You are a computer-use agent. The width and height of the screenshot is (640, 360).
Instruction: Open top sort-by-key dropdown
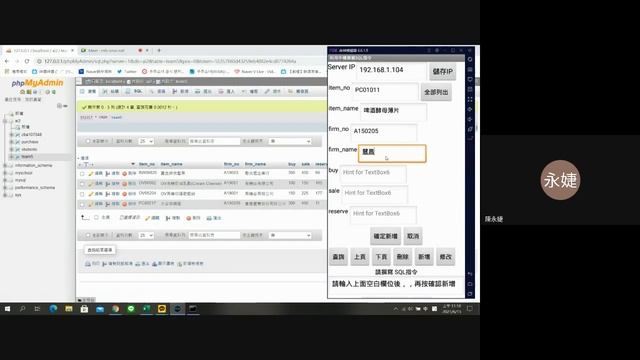tap(290, 141)
